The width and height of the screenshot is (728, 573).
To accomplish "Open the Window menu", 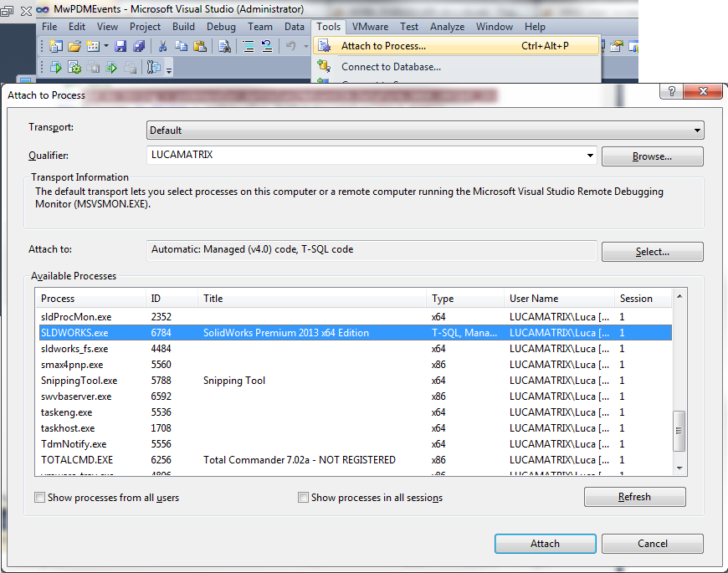I will pyautogui.click(x=494, y=27).
